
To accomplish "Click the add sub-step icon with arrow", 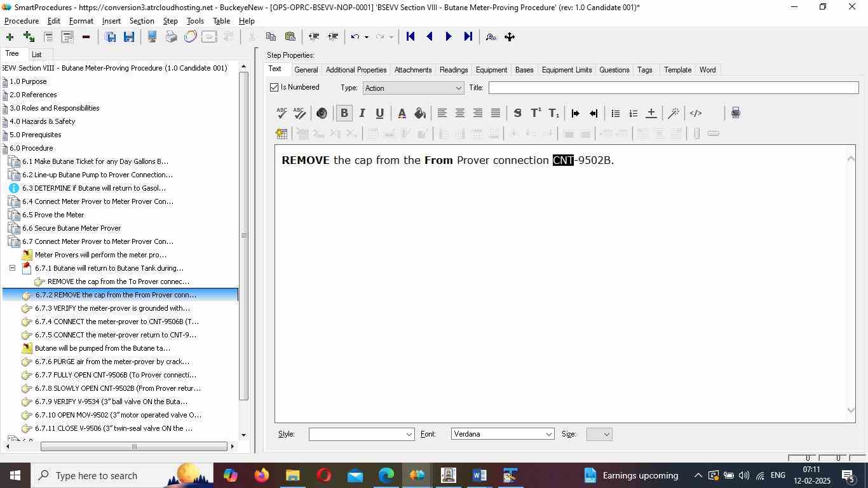I will pos(29,37).
